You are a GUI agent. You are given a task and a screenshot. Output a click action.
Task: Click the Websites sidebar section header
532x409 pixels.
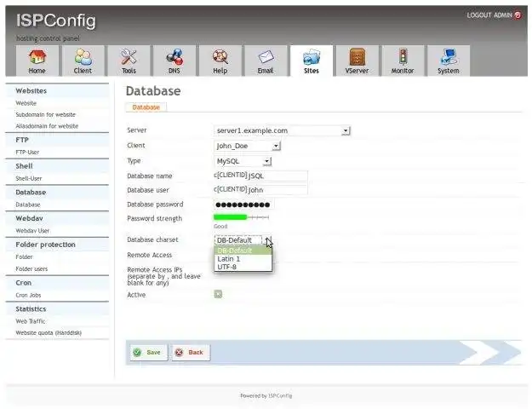tap(57, 90)
